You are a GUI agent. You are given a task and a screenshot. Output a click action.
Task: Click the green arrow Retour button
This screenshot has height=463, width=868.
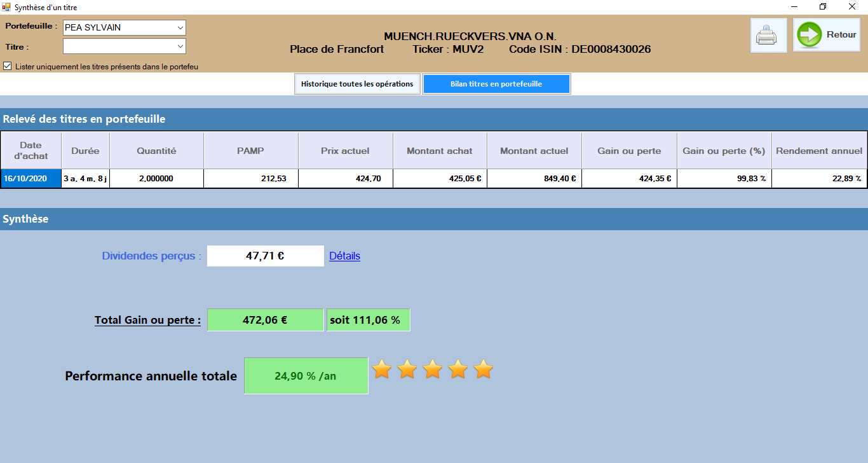pos(826,35)
